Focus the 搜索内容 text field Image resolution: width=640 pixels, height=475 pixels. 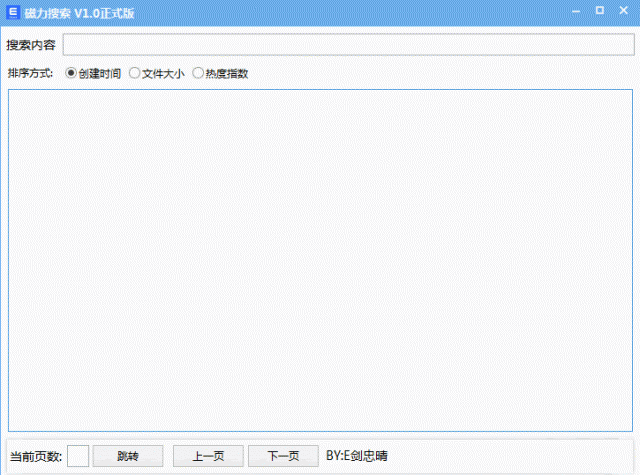pyautogui.click(x=347, y=45)
